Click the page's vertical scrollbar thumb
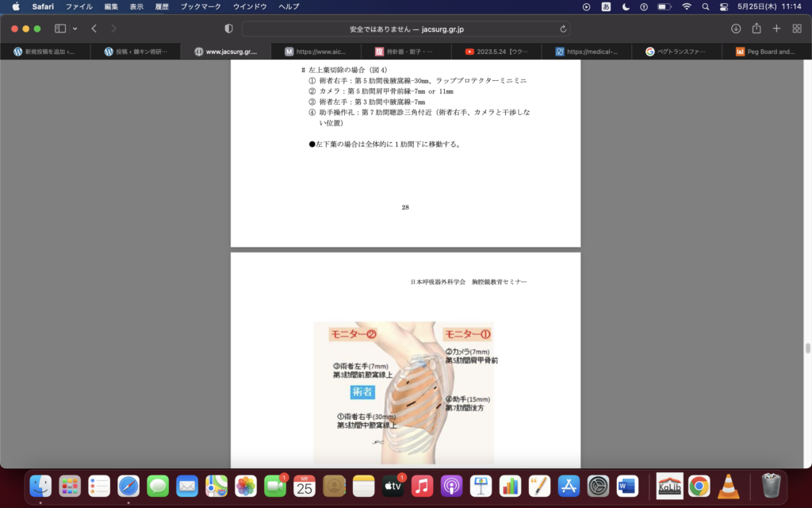The image size is (812, 508). (x=807, y=348)
